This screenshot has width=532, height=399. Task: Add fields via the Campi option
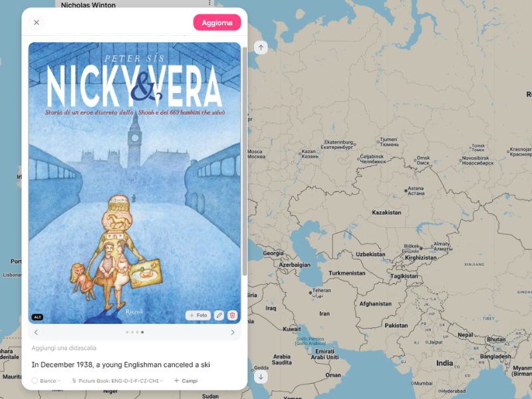[186, 380]
